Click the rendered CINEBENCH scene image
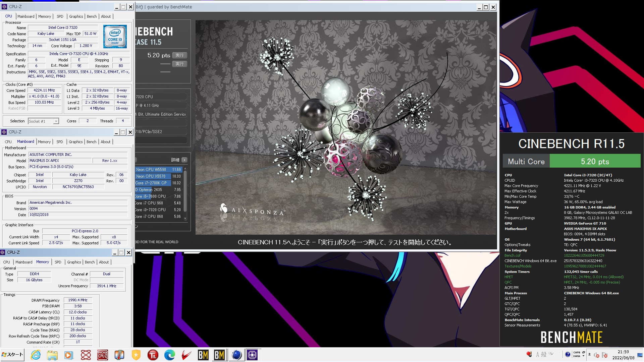Viewport: 644px width, 362px height. point(345,127)
